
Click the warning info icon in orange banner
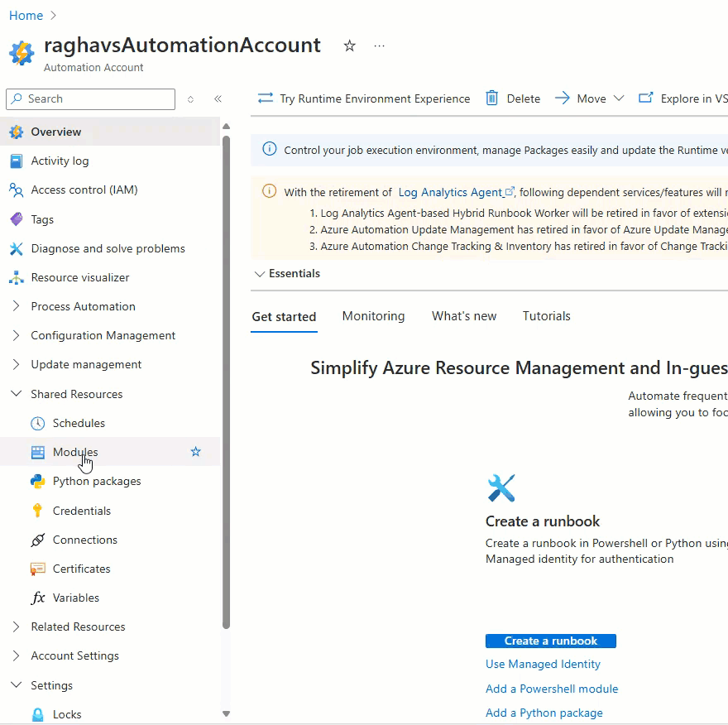pyautogui.click(x=270, y=191)
